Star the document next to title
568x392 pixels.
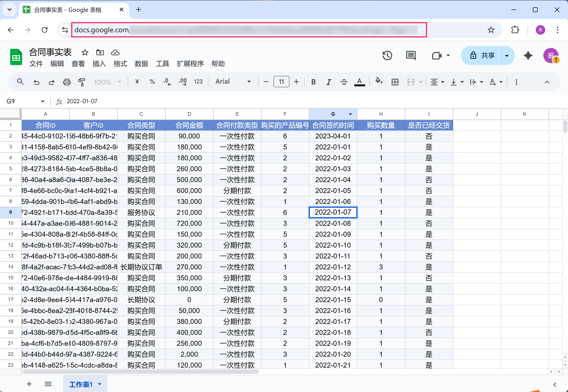click(85, 52)
